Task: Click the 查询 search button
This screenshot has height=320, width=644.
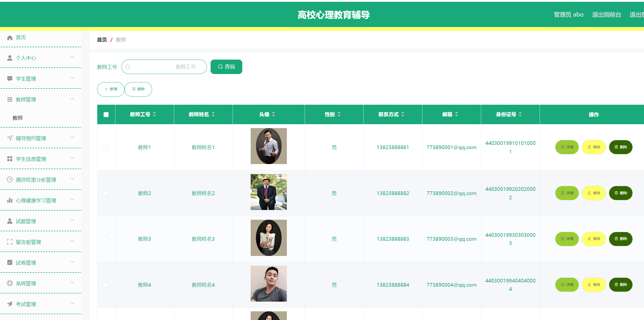Action: [x=226, y=67]
